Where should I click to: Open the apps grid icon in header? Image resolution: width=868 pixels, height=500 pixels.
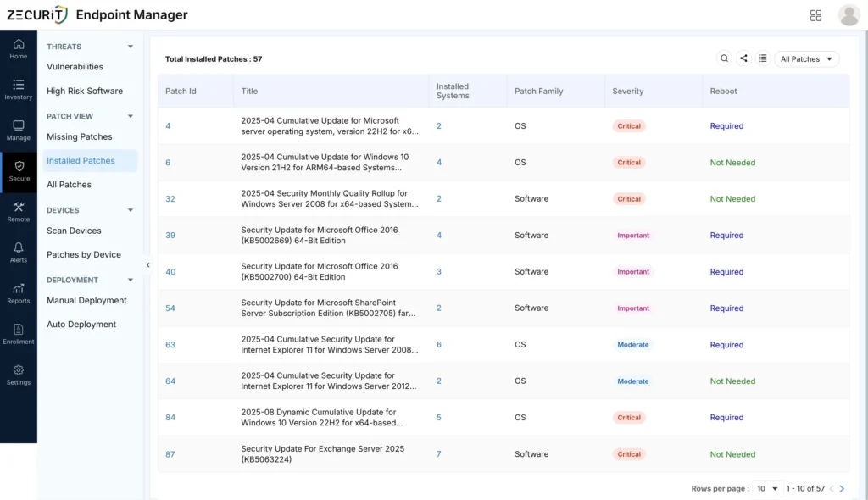tap(815, 15)
